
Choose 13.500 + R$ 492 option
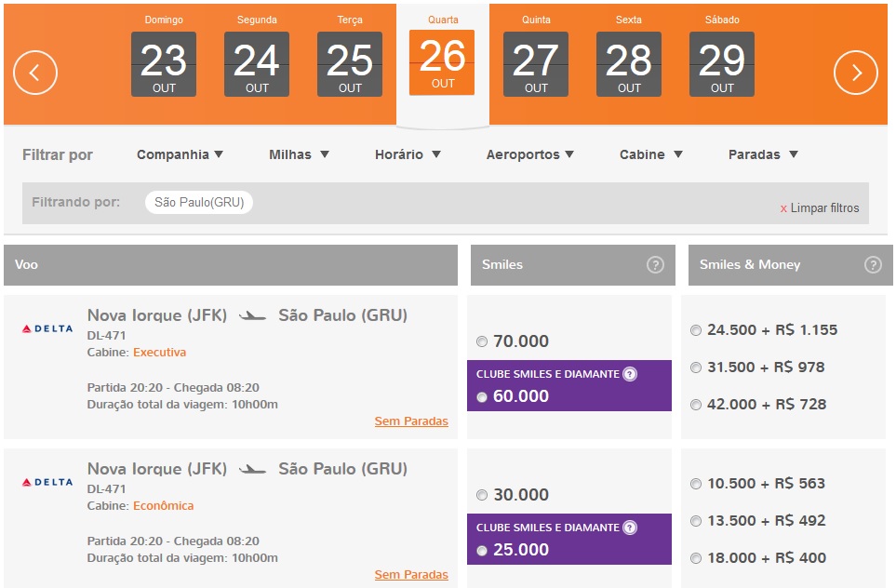coord(695,521)
